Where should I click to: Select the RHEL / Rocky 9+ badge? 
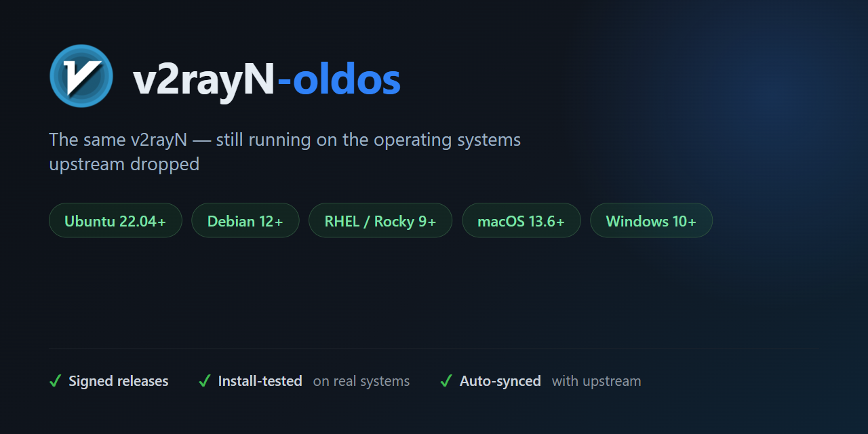pyautogui.click(x=380, y=220)
